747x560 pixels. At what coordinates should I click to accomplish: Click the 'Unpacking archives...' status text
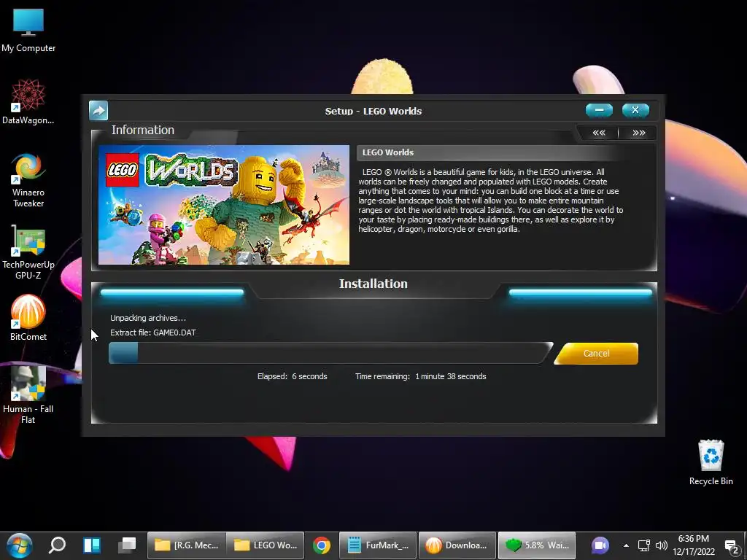point(148,318)
